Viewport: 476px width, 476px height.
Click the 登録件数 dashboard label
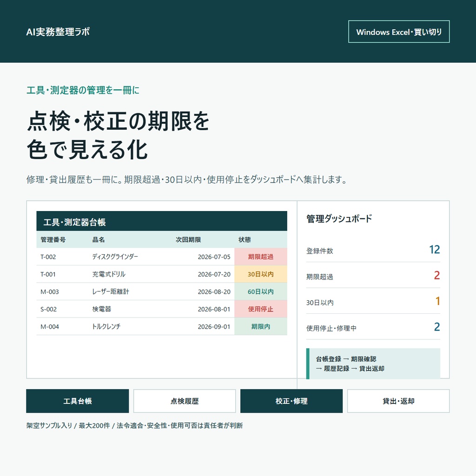pyautogui.click(x=320, y=251)
